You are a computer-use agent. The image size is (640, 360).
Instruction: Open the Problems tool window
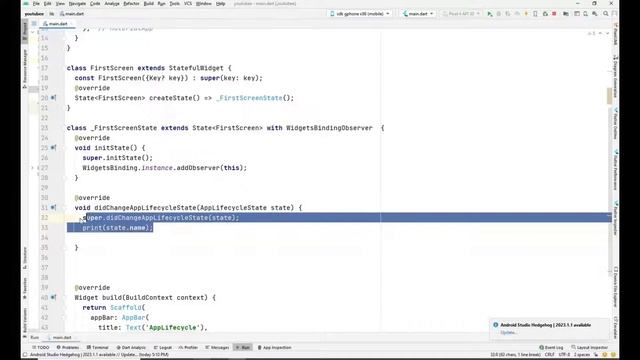pos(68,347)
